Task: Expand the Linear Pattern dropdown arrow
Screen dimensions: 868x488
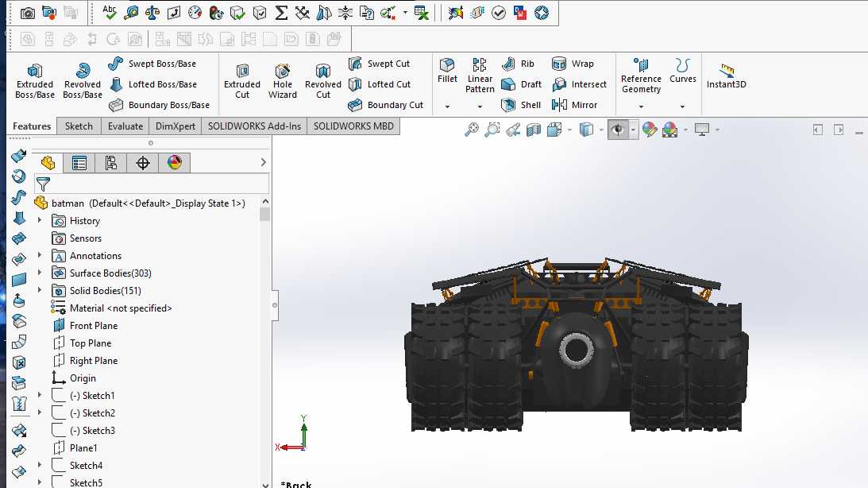Action: tap(480, 107)
